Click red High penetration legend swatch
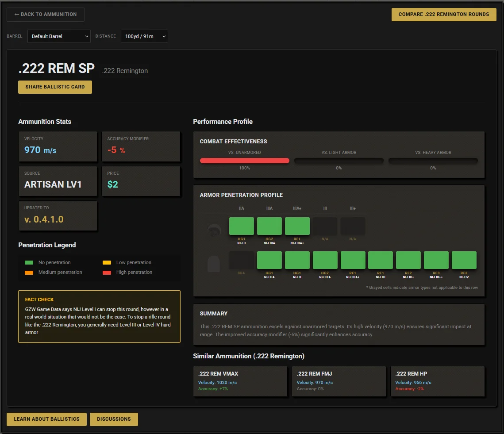Screen dimensions: 504x434 click(107, 273)
